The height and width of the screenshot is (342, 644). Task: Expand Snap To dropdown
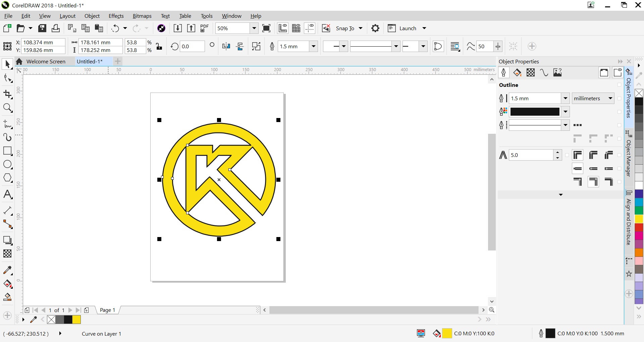(361, 28)
